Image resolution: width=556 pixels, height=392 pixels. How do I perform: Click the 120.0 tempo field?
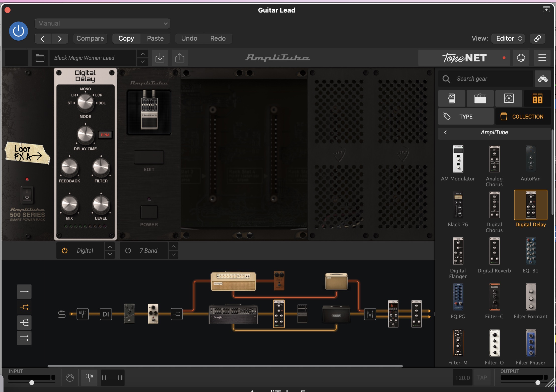point(462,377)
